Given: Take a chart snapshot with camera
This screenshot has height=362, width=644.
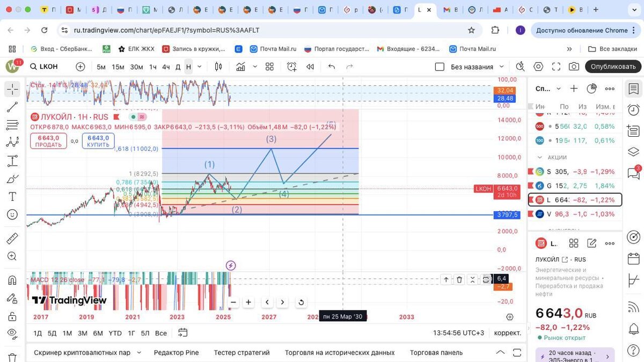Looking at the screenshot, I should 574,67.
